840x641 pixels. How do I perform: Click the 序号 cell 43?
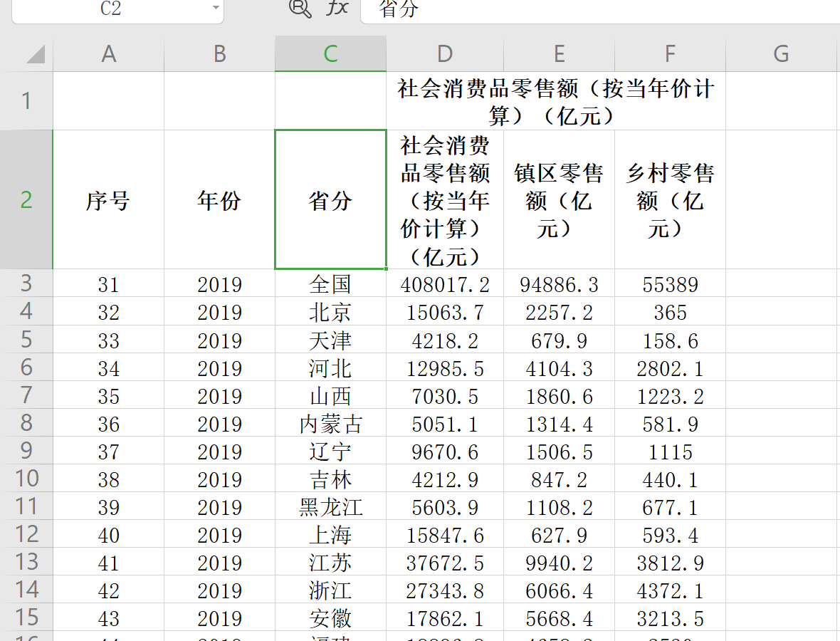tap(109, 618)
